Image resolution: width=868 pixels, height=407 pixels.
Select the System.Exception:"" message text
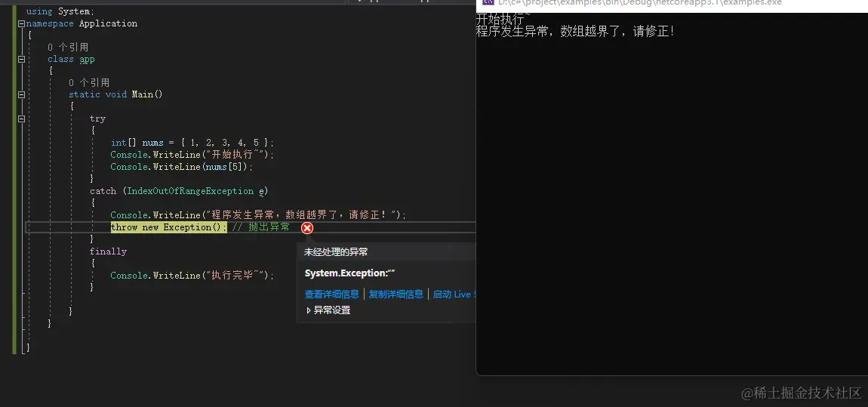tap(350, 273)
